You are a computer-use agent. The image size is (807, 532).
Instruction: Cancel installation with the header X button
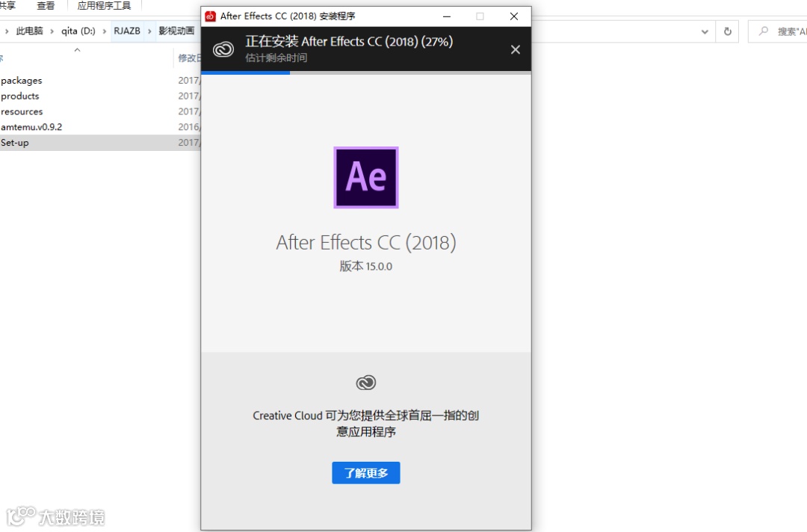pos(515,49)
